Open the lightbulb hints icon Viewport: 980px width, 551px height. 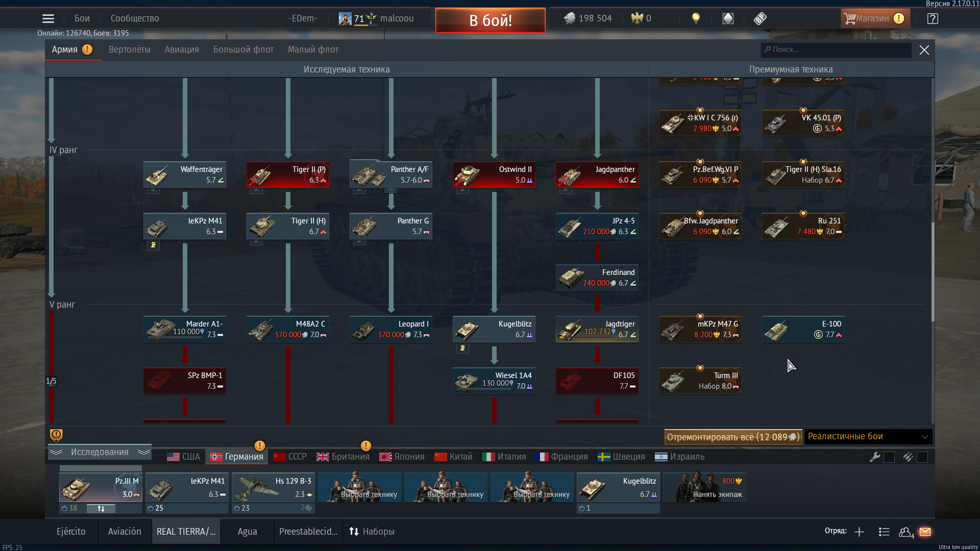pyautogui.click(x=696, y=18)
